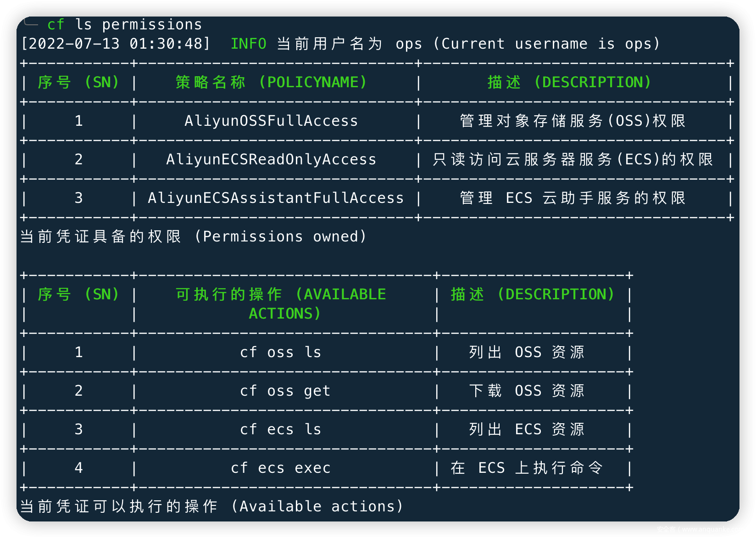Viewport: 756px width, 538px height.
Task: Click the '管理对象存储服务(OSS)权限' description cell
Action: tap(573, 121)
